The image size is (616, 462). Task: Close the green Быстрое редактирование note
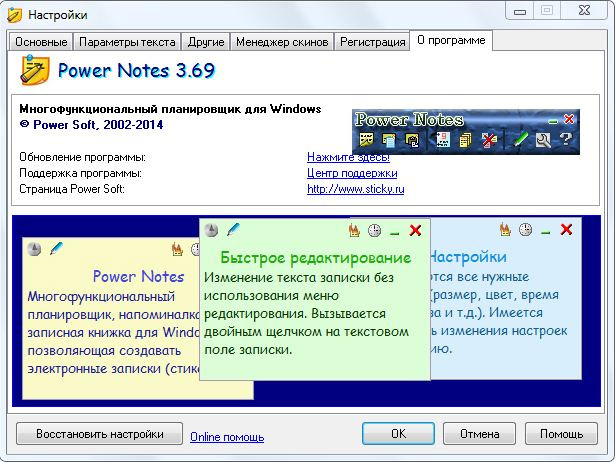coord(415,230)
